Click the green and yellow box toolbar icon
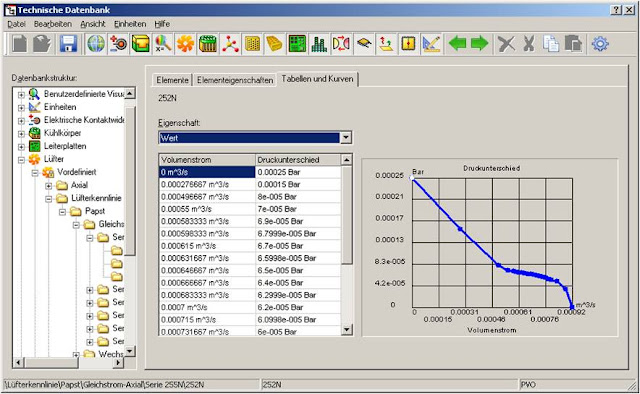The width and height of the screenshot is (640, 394). (x=140, y=44)
